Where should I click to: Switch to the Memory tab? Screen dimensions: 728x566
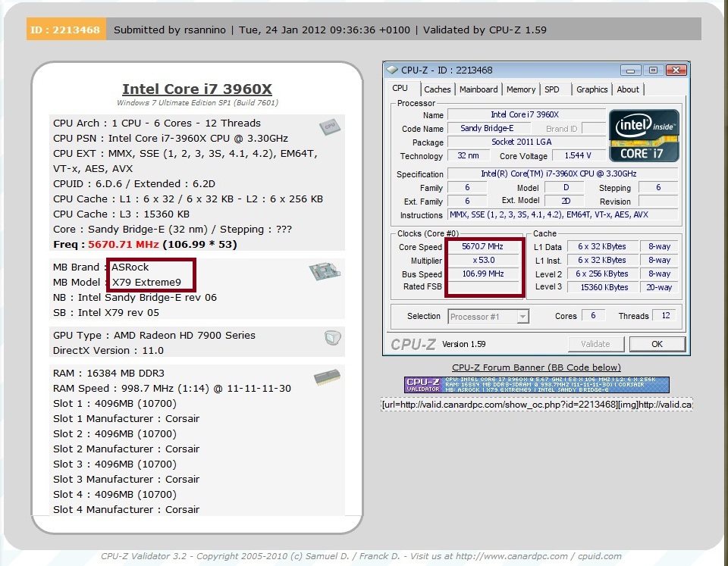(521, 89)
